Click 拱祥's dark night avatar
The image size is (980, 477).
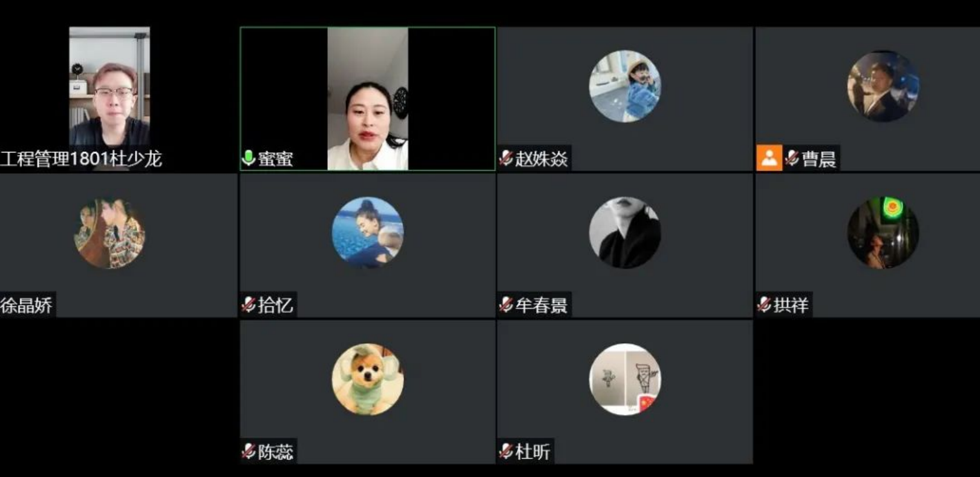point(883,233)
